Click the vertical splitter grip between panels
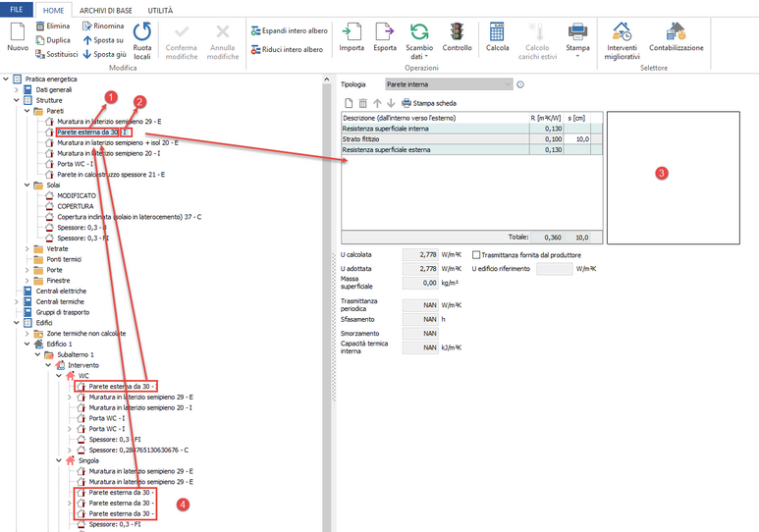Viewport: 759px width, 532px height. point(334,327)
